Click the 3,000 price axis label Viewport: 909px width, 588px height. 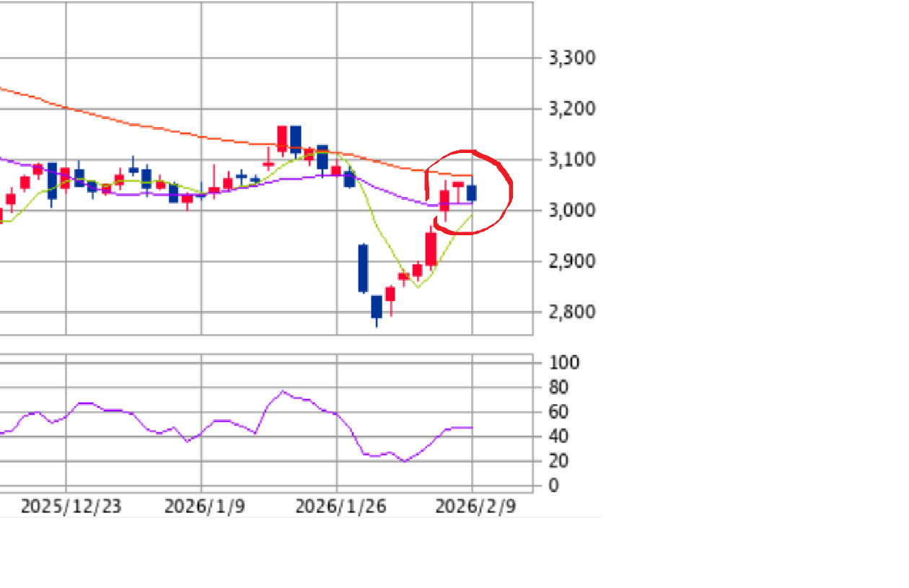pyautogui.click(x=571, y=211)
